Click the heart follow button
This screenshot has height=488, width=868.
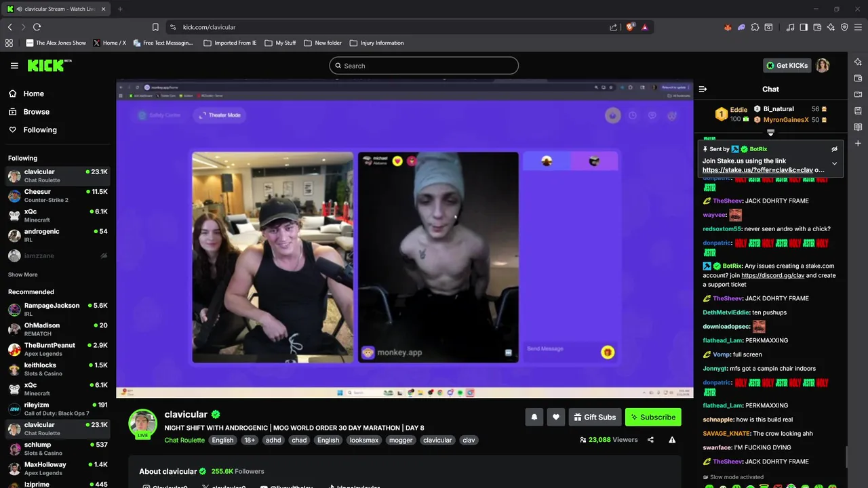coord(555,417)
